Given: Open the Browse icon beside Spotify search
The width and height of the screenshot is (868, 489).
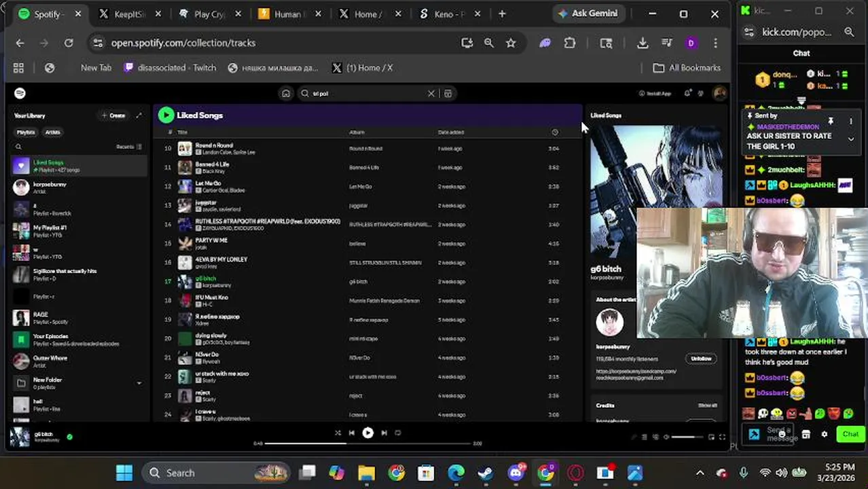Looking at the screenshot, I should point(448,94).
